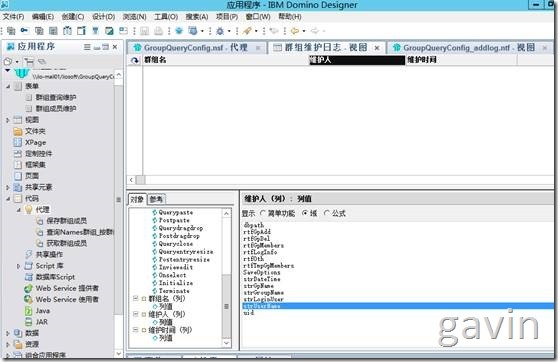Screen dimensions: 558x362
Task: Collapse the 代理 tree node
Action: (x=19, y=210)
